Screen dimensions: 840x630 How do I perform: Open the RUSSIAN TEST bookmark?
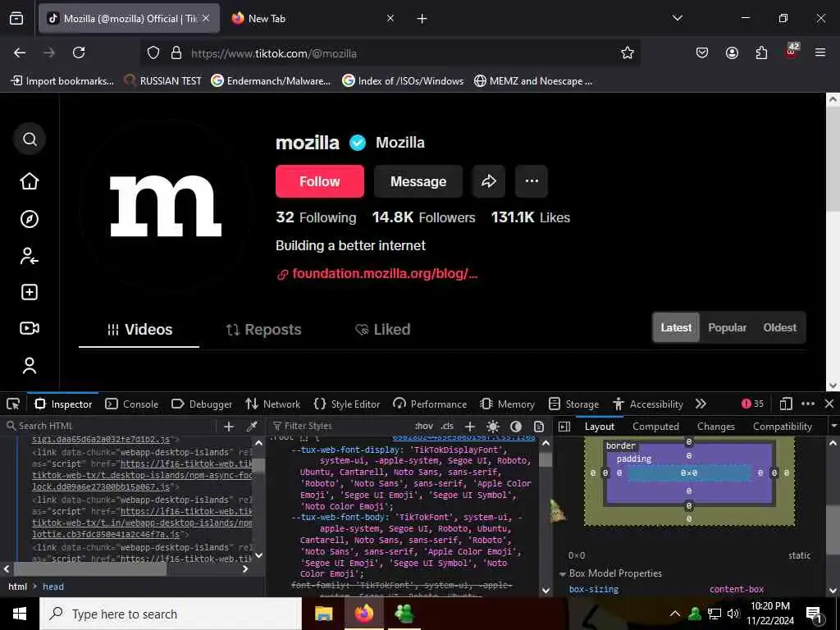click(x=163, y=81)
